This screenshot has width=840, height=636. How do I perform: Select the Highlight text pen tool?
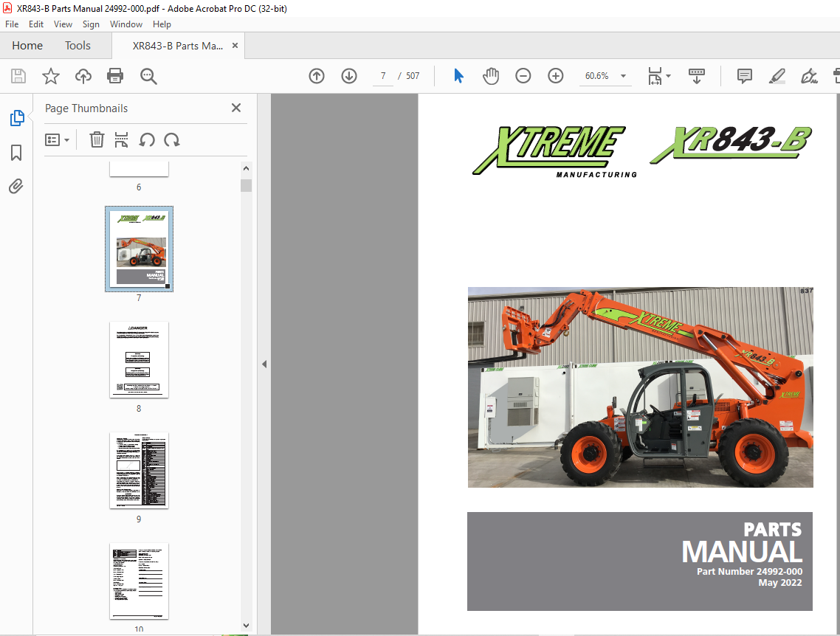pos(777,76)
